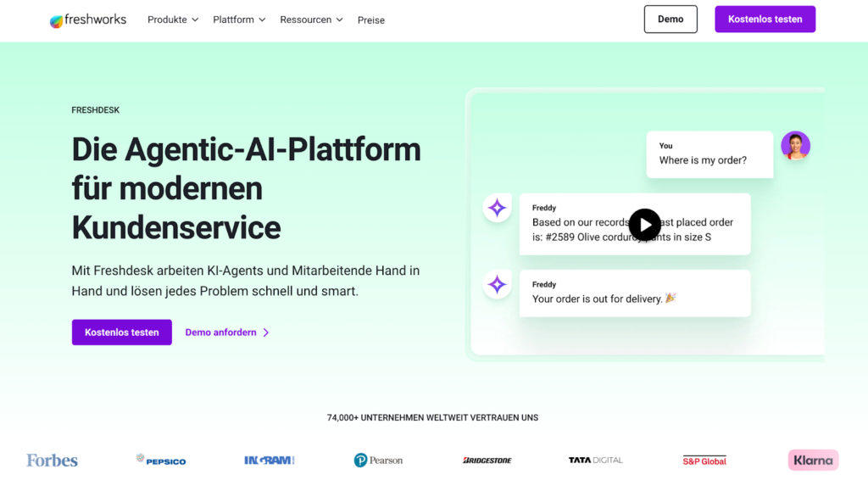The width and height of the screenshot is (868, 486).
Task: Click the Bridgestone logo
Action: tap(487, 461)
